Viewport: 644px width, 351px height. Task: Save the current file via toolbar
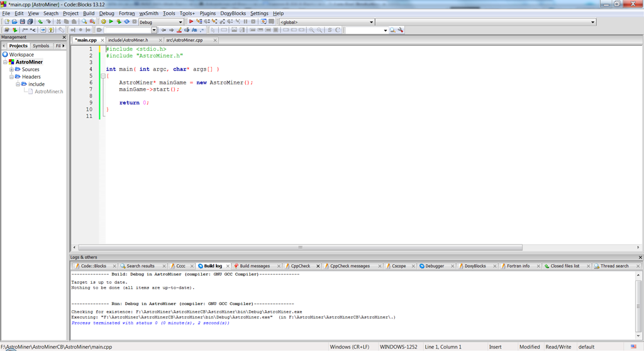tap(22, 22)
